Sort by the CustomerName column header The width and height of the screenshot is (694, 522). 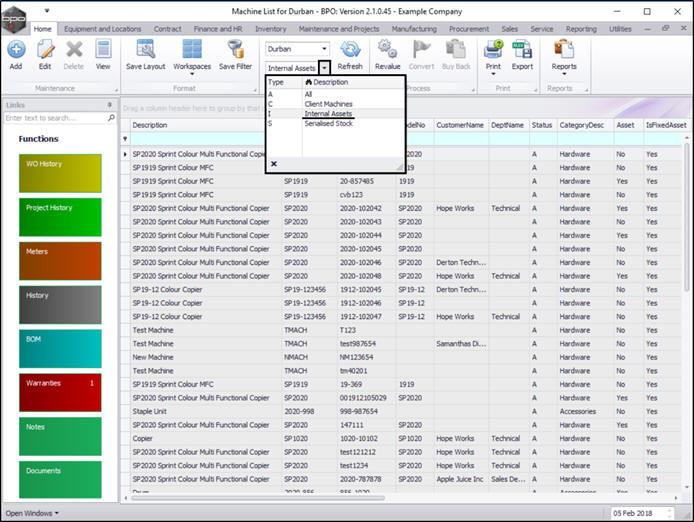point(460,125)
